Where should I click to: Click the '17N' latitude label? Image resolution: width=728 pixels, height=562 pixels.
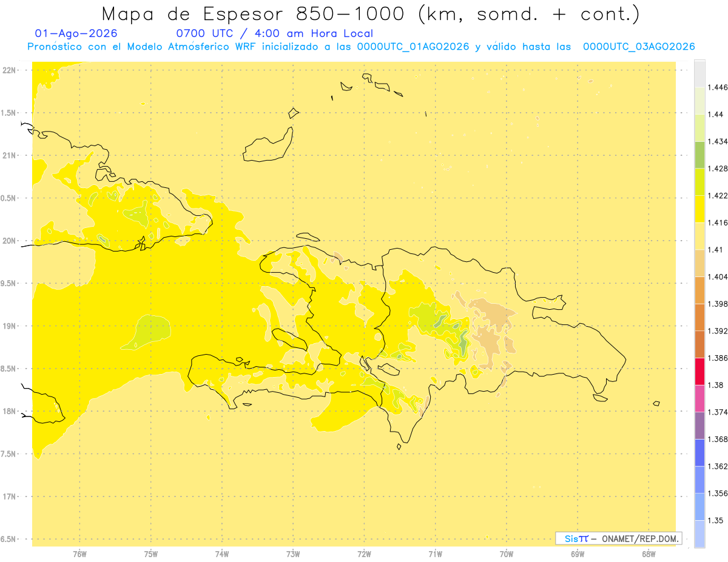[10, 497]
